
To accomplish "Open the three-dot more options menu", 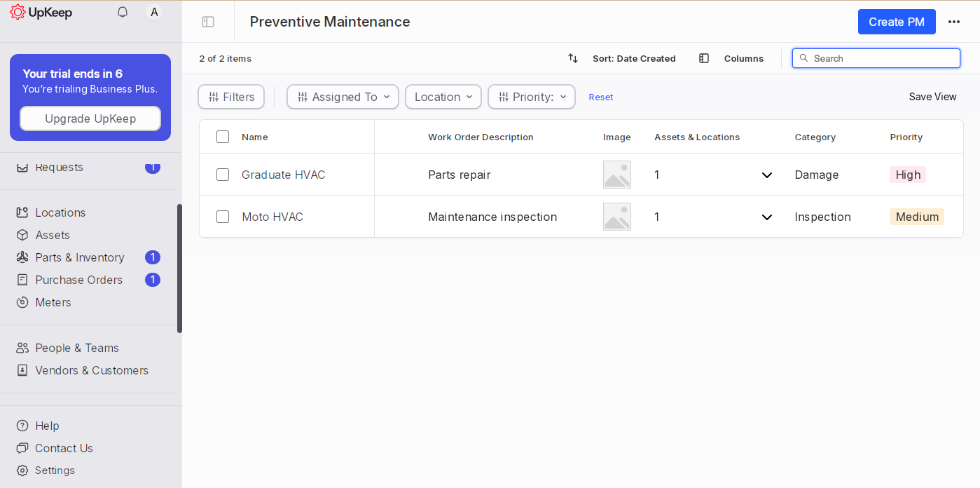I will [x=953, y=22].
